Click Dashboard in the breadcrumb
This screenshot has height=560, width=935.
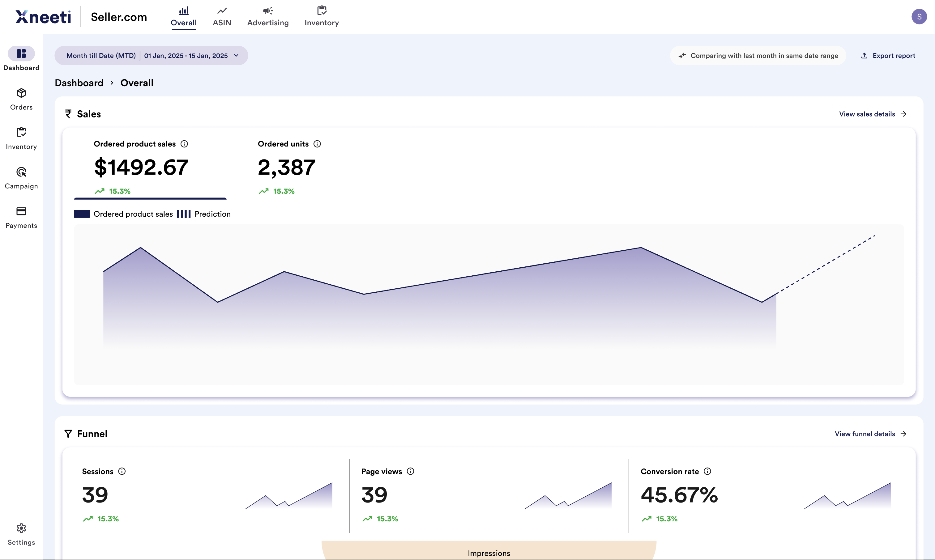coord(79,83)
